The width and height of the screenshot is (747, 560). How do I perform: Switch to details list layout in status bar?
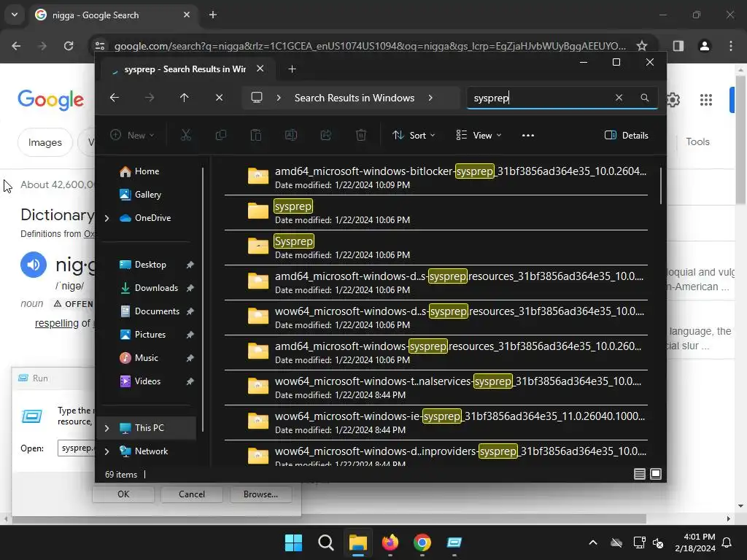pyautogui.click(x=639, y=474)
